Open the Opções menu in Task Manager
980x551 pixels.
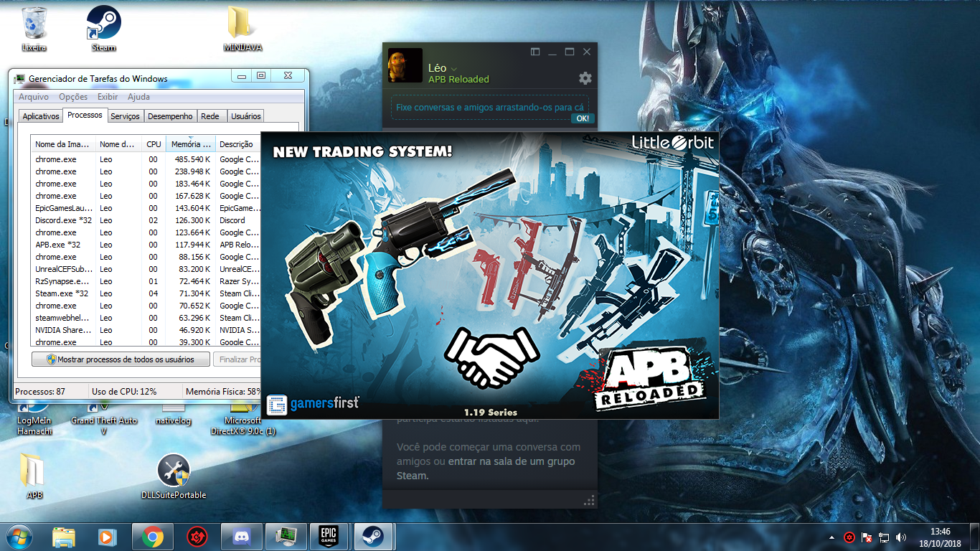73,97
